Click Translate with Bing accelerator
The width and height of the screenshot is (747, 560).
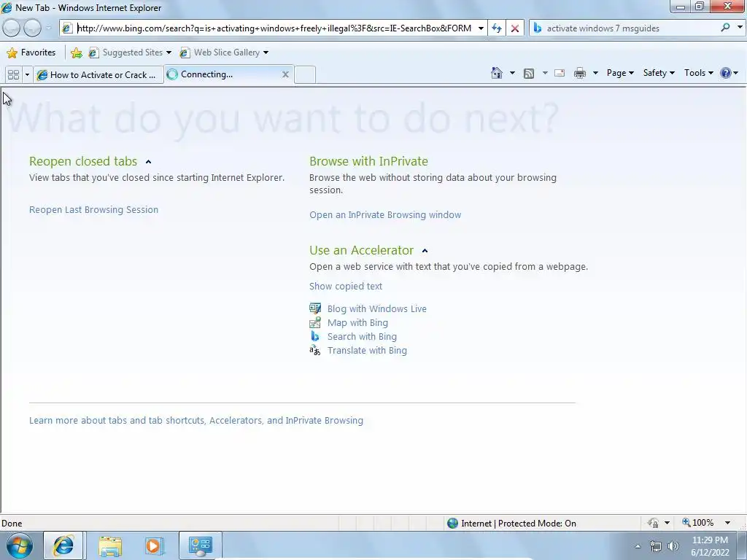(367, 351)
